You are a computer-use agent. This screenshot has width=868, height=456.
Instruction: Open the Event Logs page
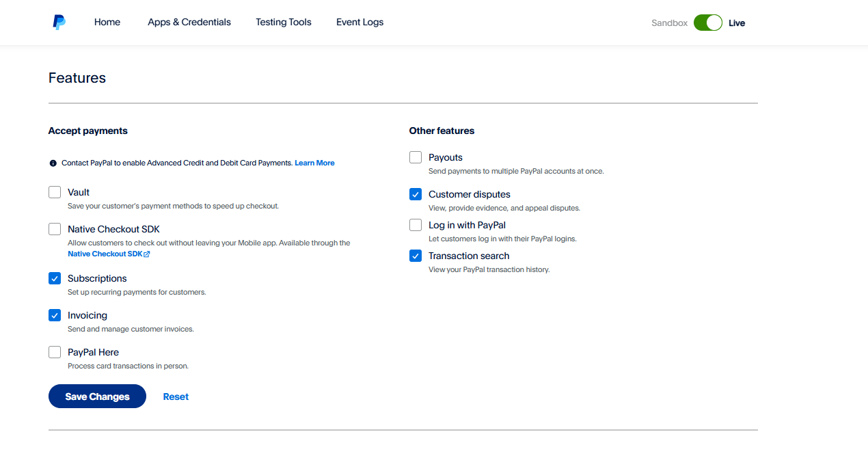tap(360, 23)
